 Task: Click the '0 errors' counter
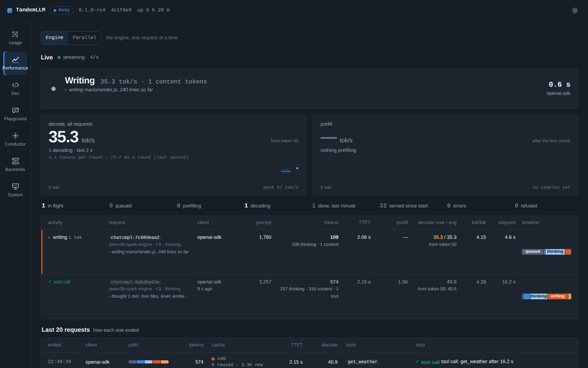click(457, 206)
